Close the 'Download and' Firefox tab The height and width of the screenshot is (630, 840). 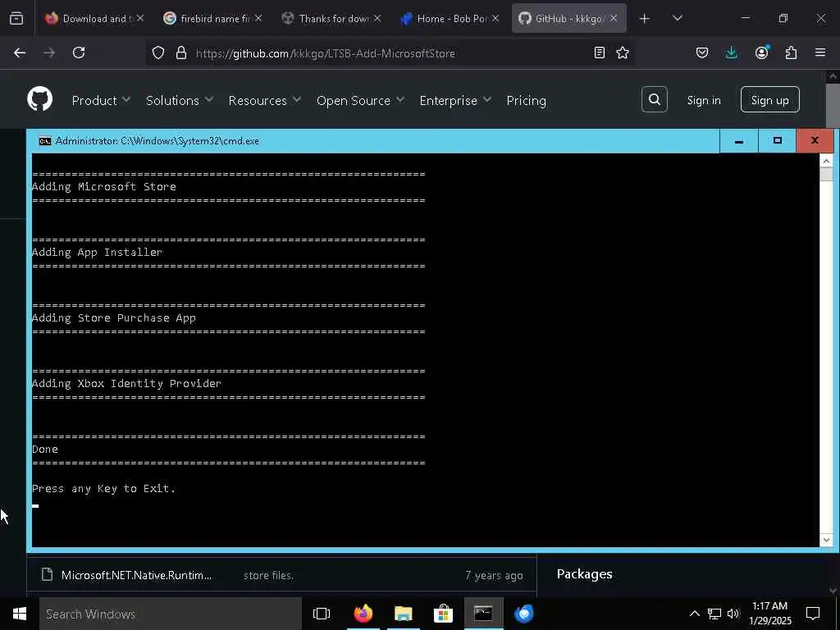[x=139, y=18]
